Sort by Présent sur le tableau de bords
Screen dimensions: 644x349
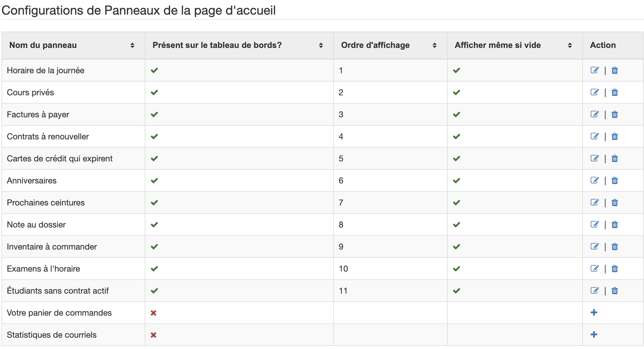pyautogui.click(x=321, y=45)
